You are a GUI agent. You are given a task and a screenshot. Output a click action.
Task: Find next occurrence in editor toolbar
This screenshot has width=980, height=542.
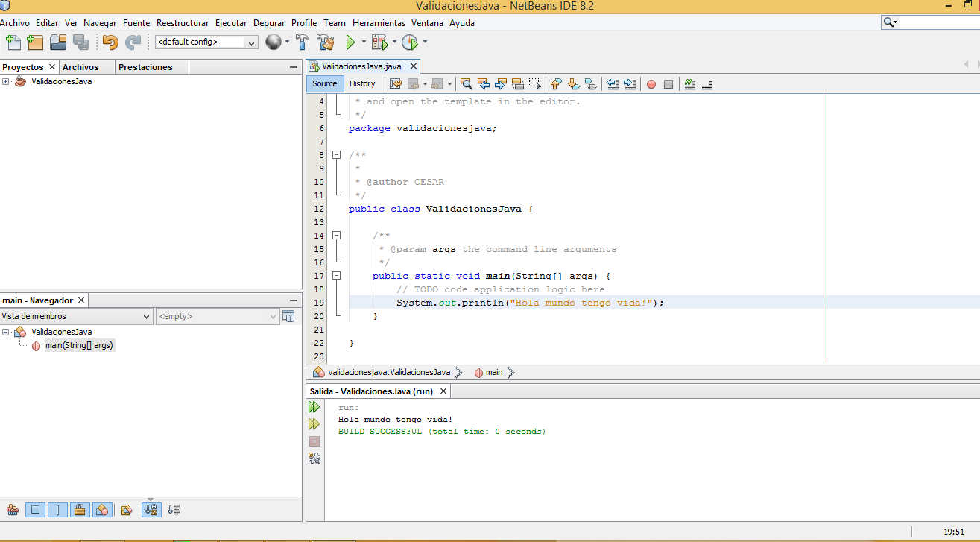(x=501, y=84)
